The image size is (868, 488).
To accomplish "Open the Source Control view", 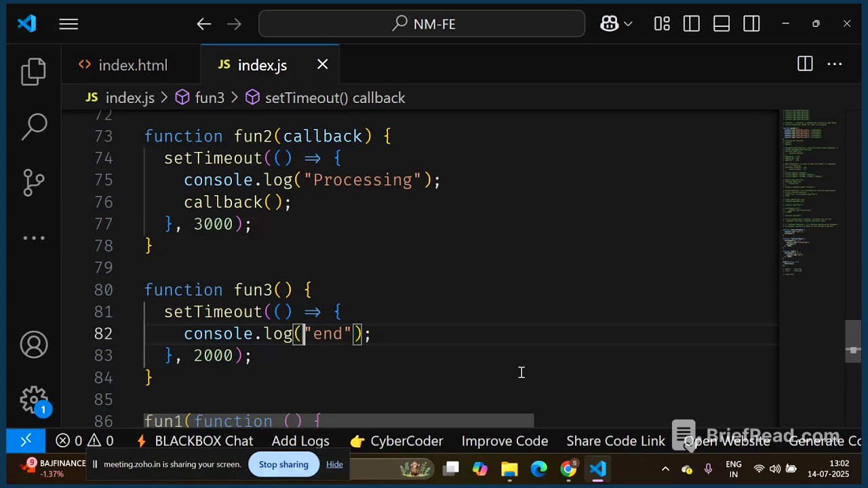I will tap(34, 182).
